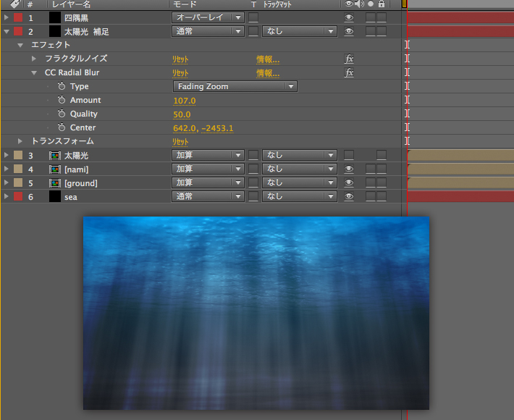The image size is (514, 420).
Task: Show layer 3 太陽光 via its visibility box
Action: 349,155
